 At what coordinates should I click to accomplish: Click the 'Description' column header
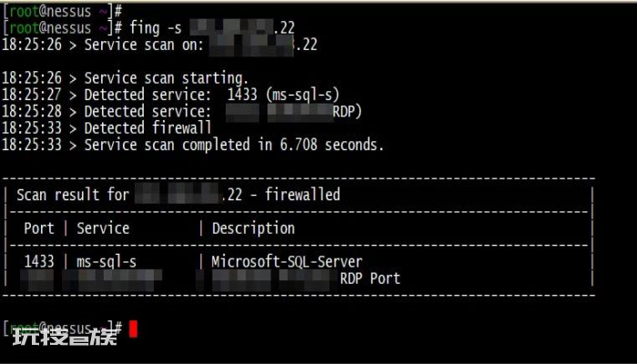coord(253,228)
